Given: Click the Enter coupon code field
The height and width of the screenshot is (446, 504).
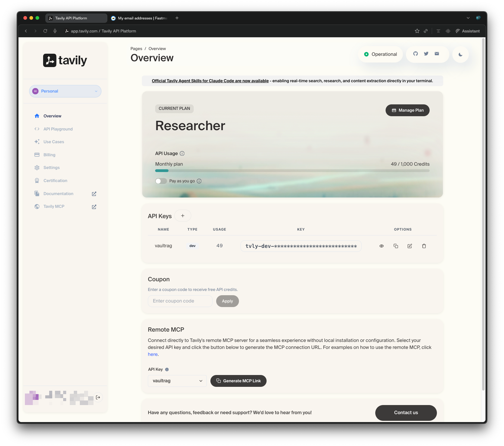Looking at the screenshot, I should [180, 301].
